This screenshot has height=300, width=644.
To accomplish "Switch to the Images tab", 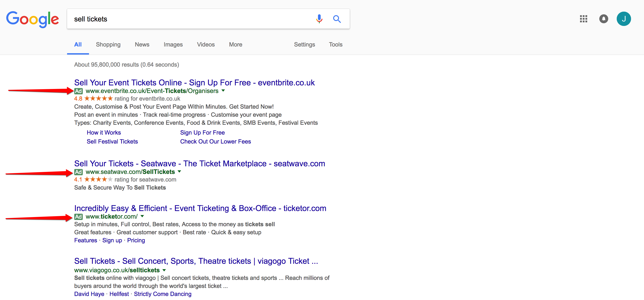I will click(x=173, y=44).
